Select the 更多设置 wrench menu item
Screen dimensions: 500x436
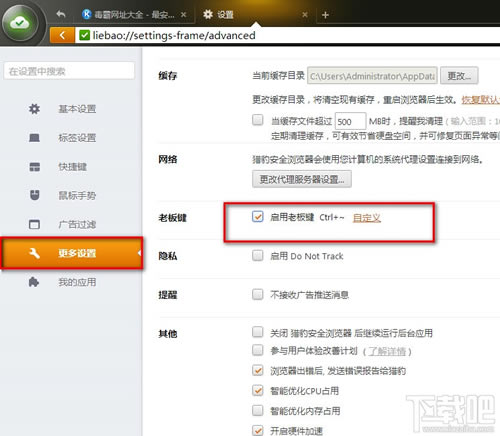pos(72,253)
